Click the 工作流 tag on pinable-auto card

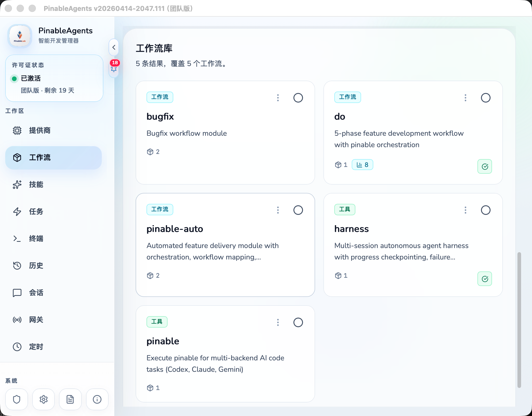coord(160,210)
